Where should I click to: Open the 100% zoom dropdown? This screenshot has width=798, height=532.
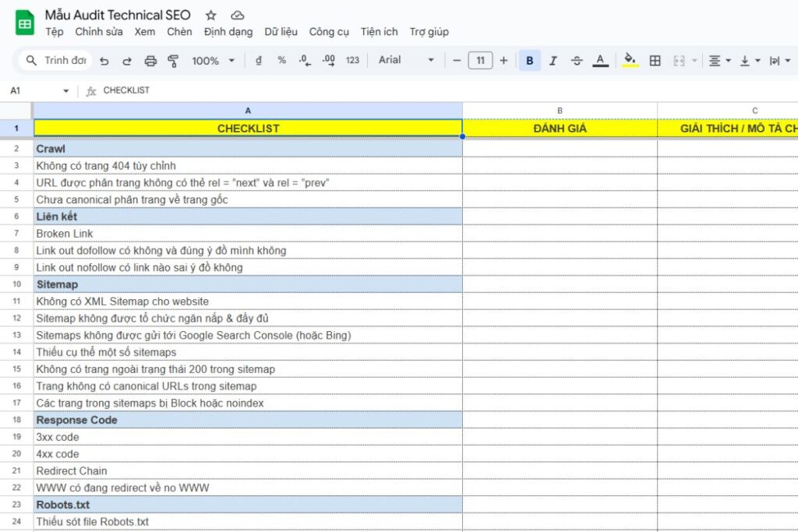pyautogui.click(x=214, y=61)
